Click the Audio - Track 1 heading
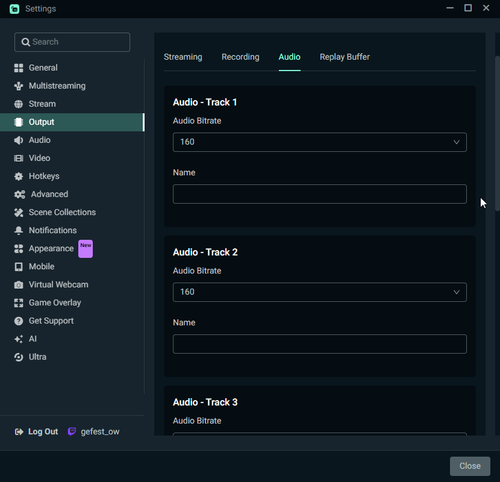 pos(205,102)
